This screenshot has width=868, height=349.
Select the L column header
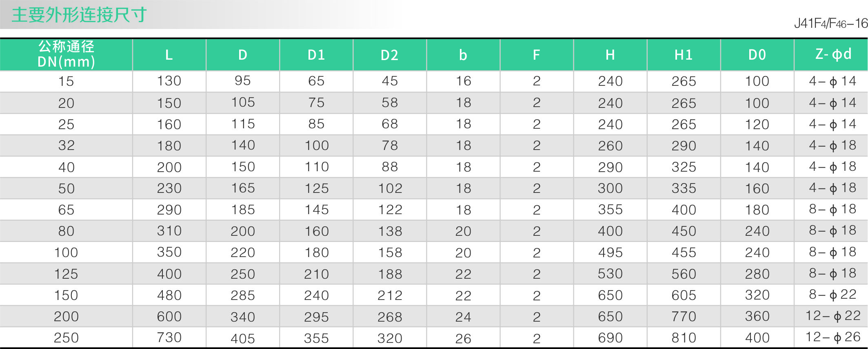pos(169,55)
